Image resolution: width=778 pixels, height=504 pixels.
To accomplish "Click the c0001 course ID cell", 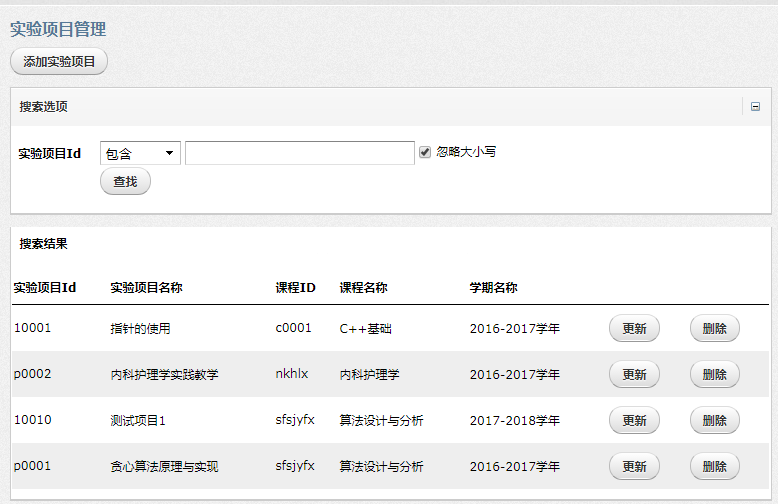I will pyautogui.click(x=293, y=328).
